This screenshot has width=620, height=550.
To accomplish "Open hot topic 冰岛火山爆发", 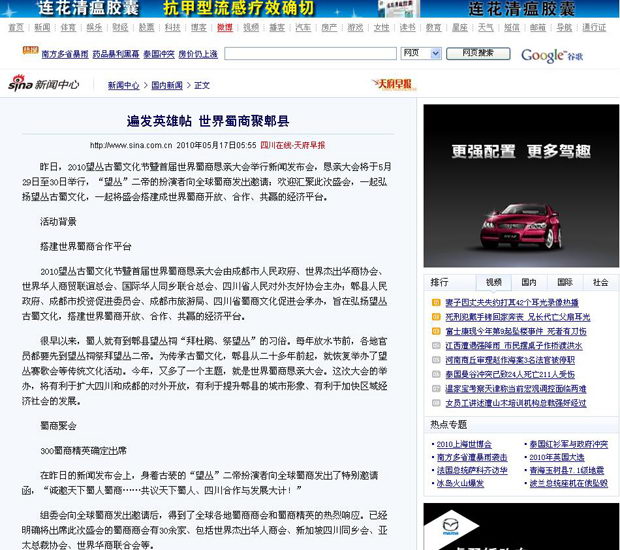I will coord(460,484).
